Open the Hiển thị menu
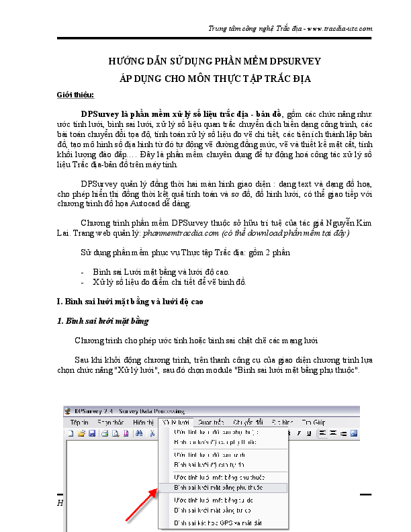The height and width of the screenshot is (532, 411). point(143,423)
